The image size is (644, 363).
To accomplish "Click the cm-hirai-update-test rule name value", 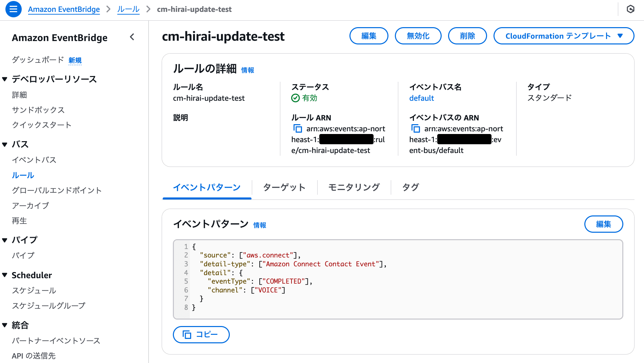I will pyautogui.click(x=209, y=98).
